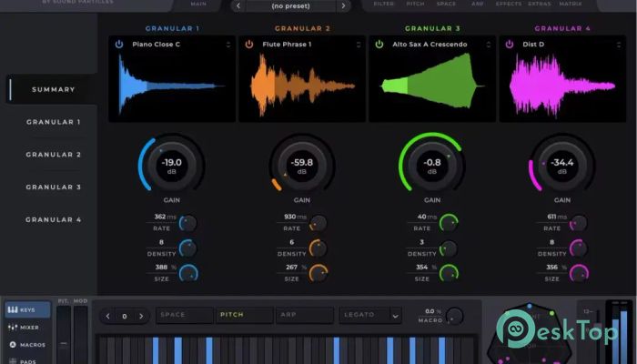Select Granular 2 in the sidebar
Viewport: 637px width, 364px height.
coord(53,155)
